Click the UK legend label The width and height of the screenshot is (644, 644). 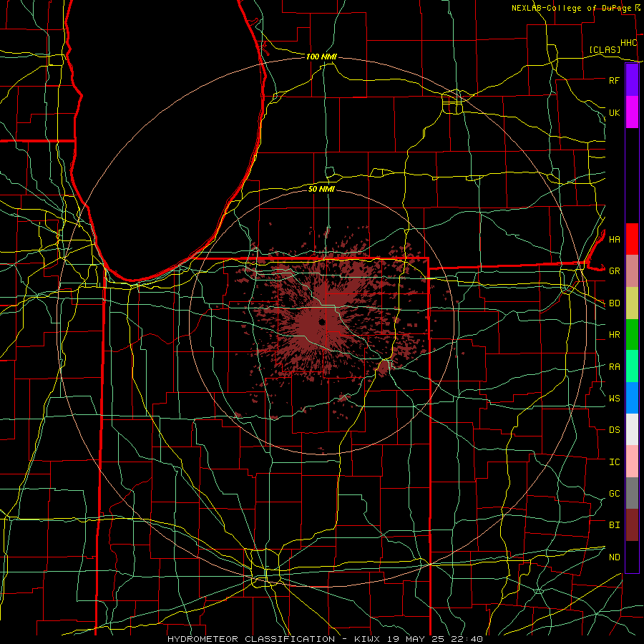click(x=615, y=112)
